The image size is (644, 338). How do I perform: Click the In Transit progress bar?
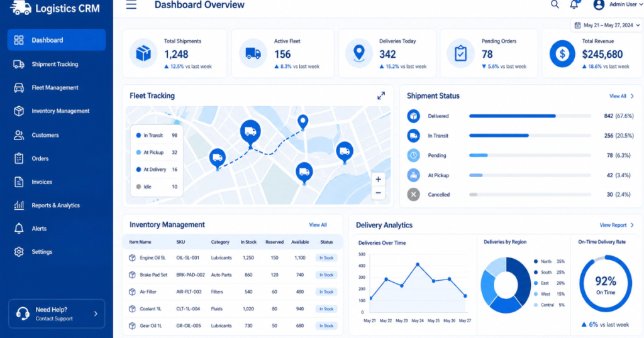pyautogui.click(x=530, y=136)
